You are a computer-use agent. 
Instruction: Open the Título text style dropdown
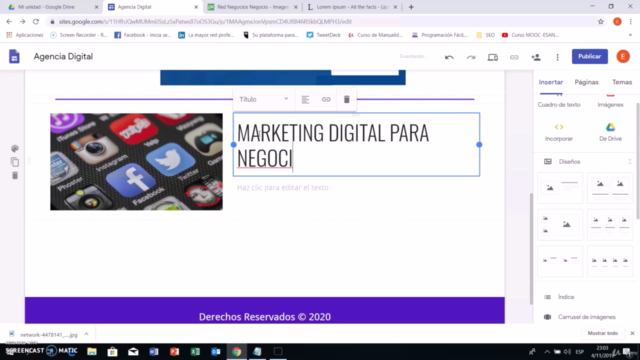coord(264,99)
